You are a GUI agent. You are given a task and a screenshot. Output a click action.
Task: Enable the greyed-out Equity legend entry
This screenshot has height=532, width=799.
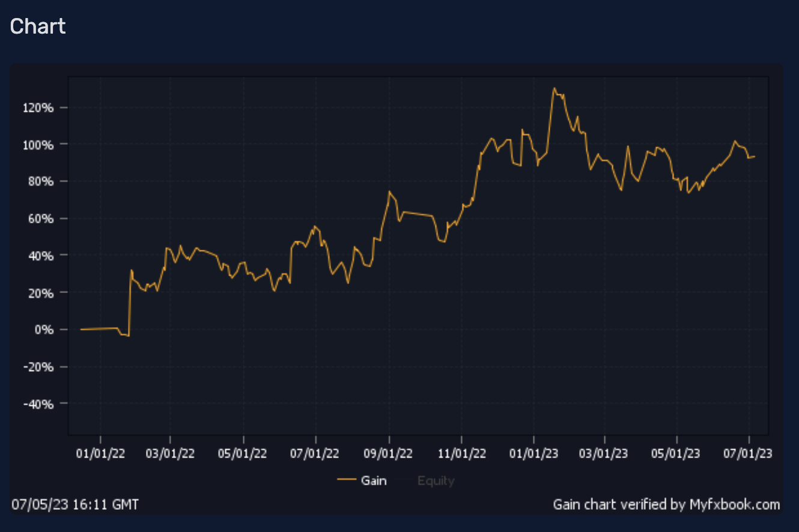[x=436, y=481]
